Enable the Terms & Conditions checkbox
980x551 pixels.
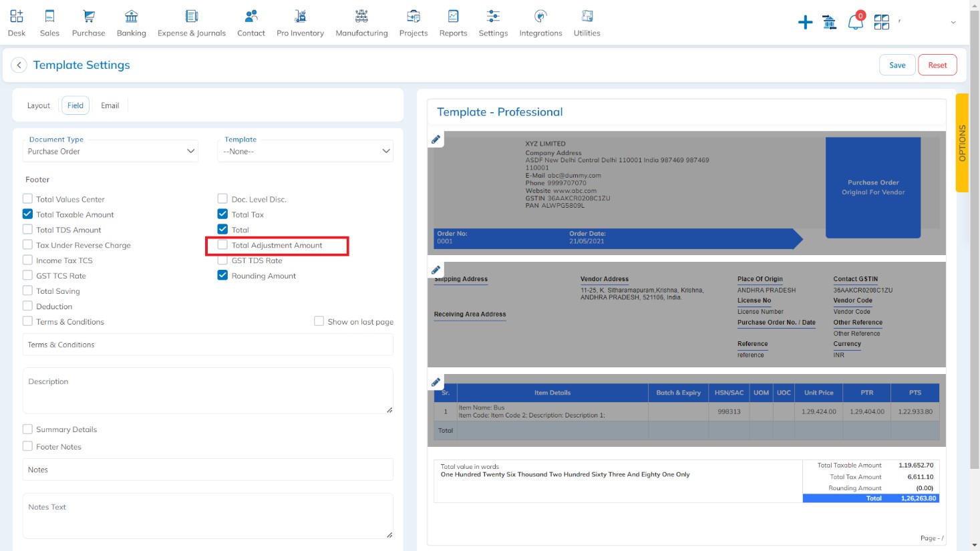click(27, 321)
